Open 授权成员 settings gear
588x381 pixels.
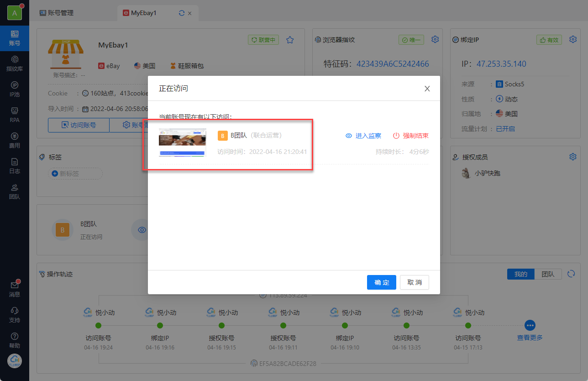[573, 157]
